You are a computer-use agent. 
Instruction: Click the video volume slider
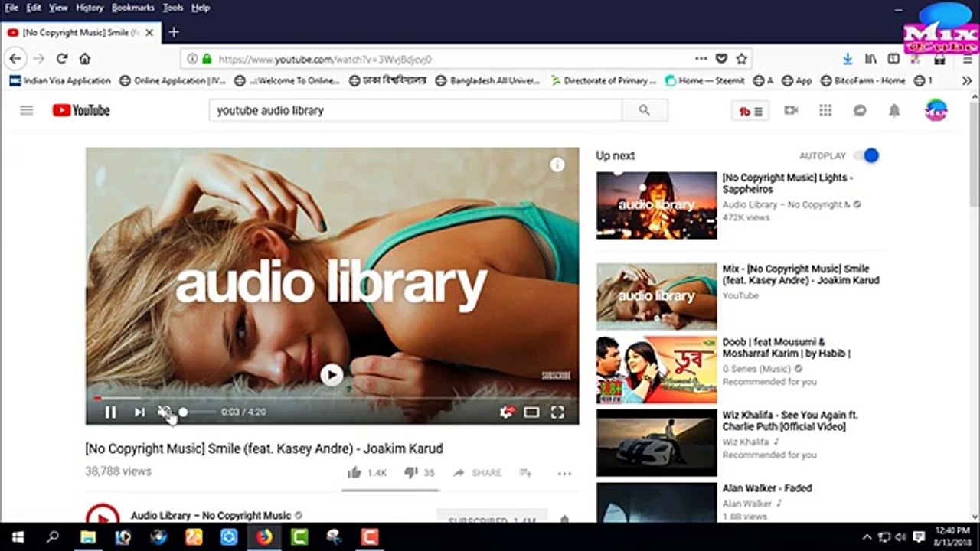198,412
